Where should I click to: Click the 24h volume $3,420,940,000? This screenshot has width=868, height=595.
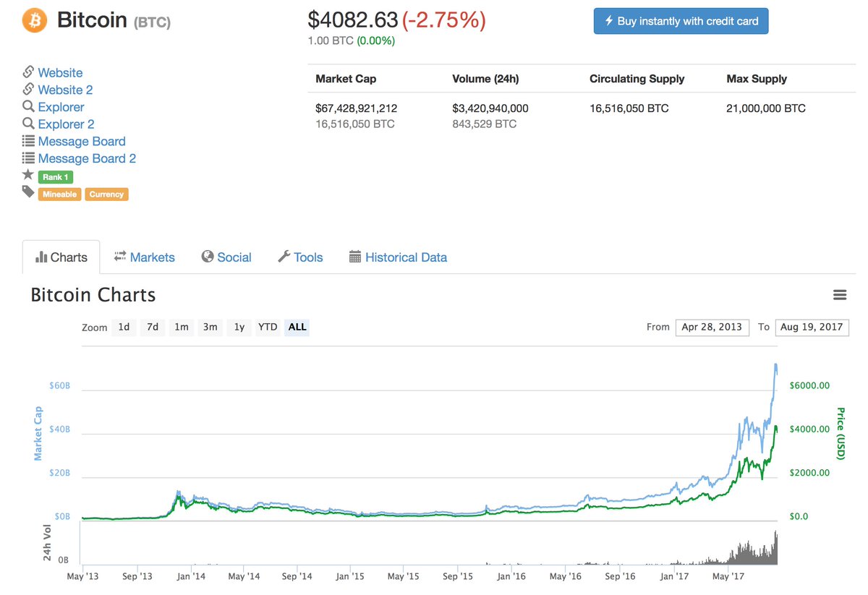[x=490, y=108]
